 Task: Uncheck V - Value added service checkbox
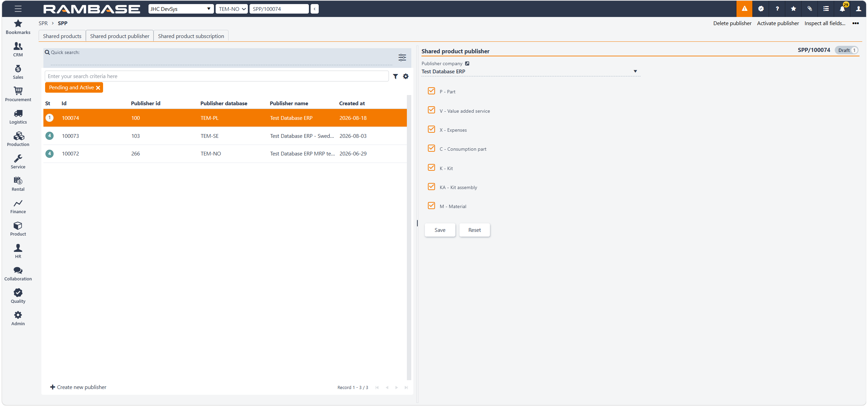431,110
